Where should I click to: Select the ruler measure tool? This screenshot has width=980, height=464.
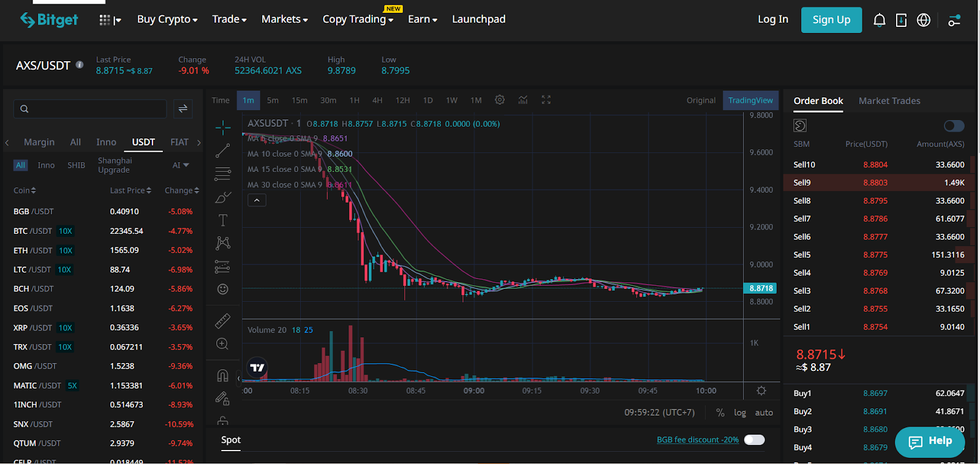point(223,321)
